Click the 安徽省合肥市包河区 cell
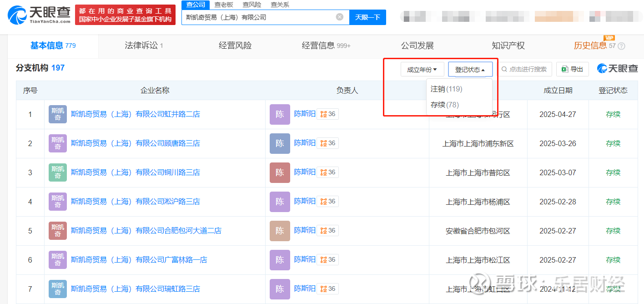Screen dimensions: 644x304 (478, 231)
